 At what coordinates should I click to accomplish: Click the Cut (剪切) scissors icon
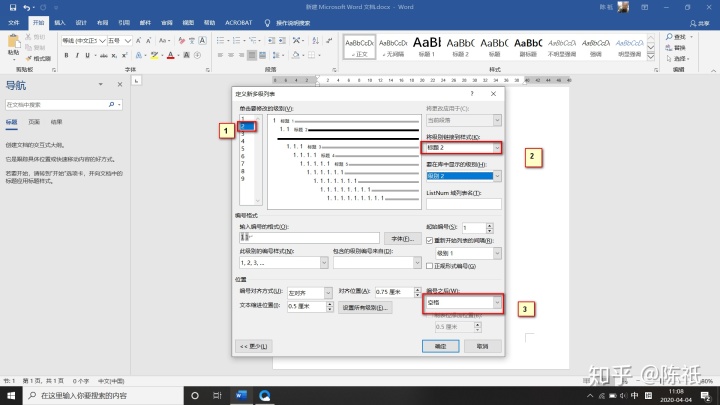click(28, 37)
